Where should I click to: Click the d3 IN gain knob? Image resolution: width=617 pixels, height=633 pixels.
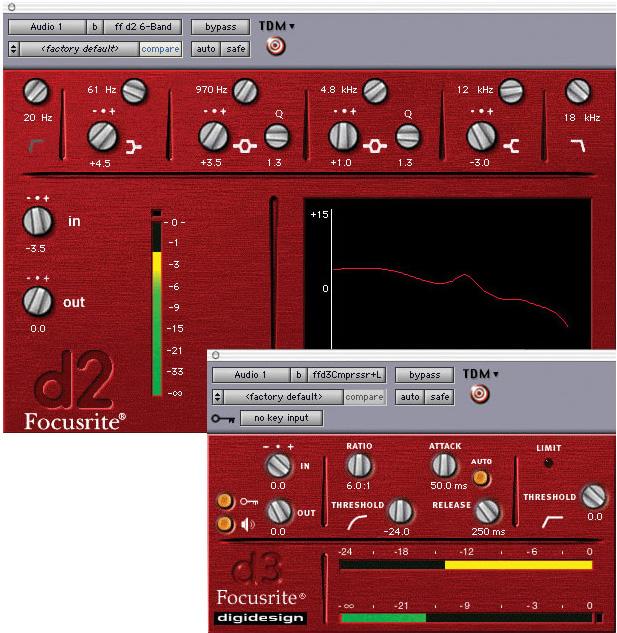click(278, 465)
